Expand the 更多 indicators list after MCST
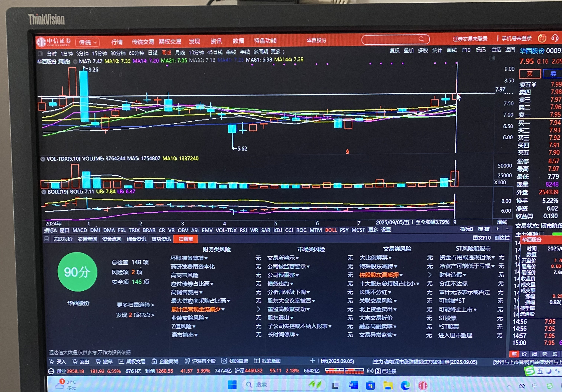Image resolution: width=562 pixels, height=392 pixels. pos(373,230)
